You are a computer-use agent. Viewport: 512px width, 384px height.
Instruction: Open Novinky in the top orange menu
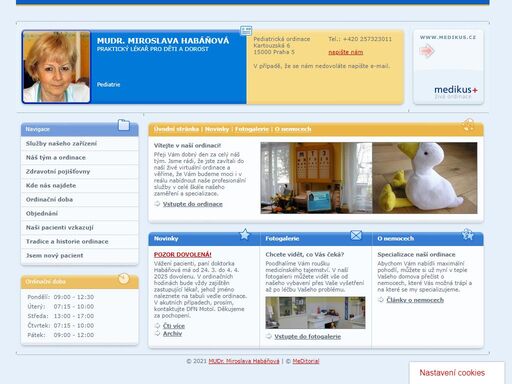click(217, 129)
